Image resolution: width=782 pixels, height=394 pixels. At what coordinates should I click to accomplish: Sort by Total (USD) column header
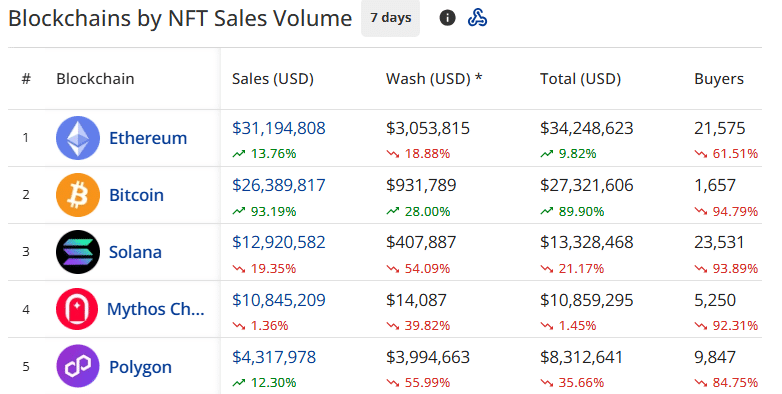tap(581, 79)
